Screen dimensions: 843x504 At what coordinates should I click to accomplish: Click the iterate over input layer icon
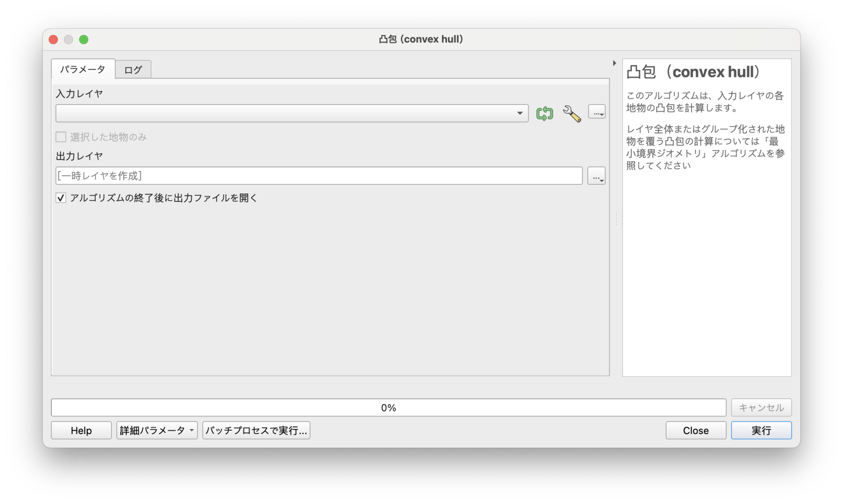coord(544,113)
